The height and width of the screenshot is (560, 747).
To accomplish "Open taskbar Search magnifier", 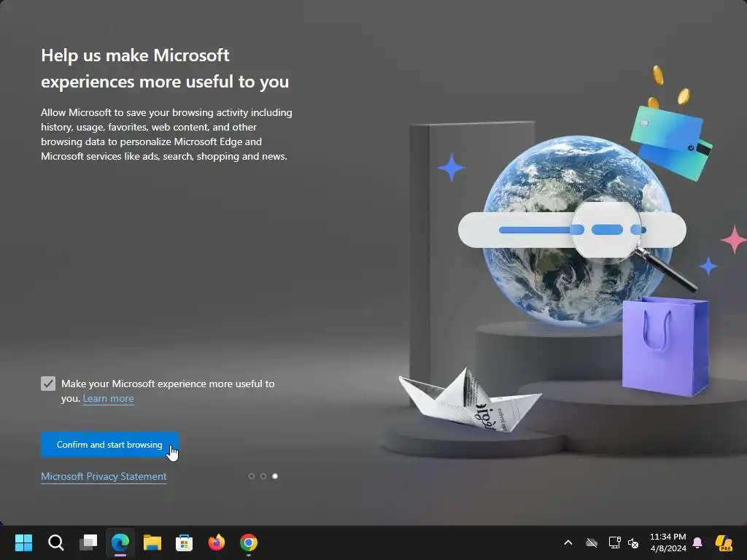I will (x=55, y=542).
